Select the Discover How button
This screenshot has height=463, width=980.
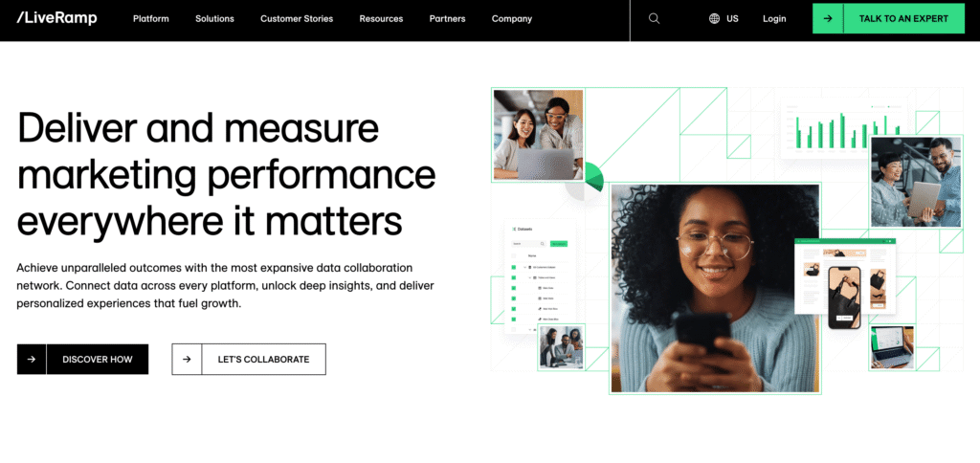[x=82, y=360]
